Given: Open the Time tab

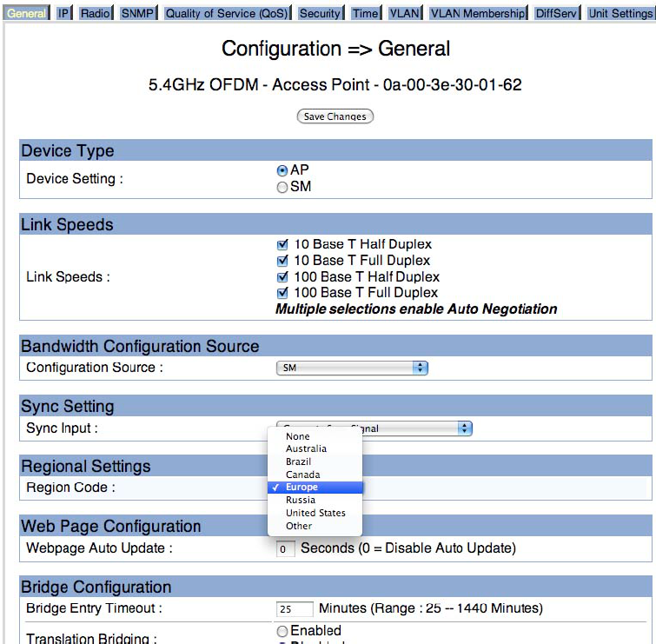Looking at the screenshot, I should pyautogui.click(x=365, y=13).
